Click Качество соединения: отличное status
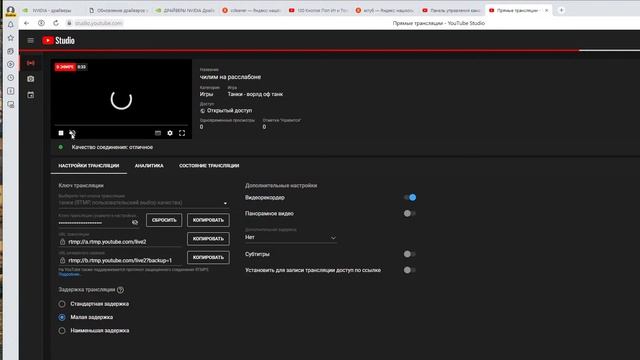Screen dimensions: 640x360 [x=112, y=147]
